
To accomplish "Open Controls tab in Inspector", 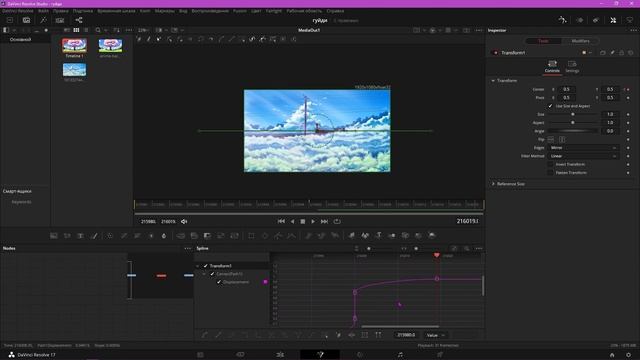I will [x=552, y=67].
